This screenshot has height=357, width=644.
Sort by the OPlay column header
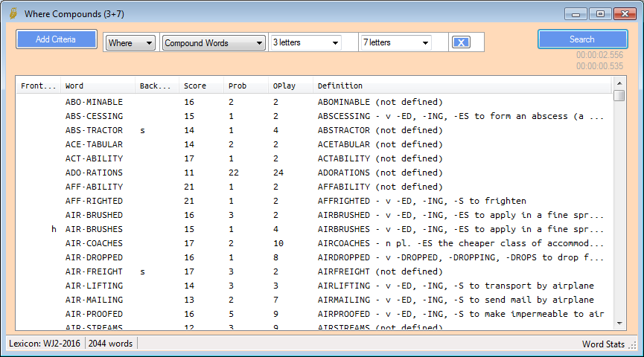[290, 86]
